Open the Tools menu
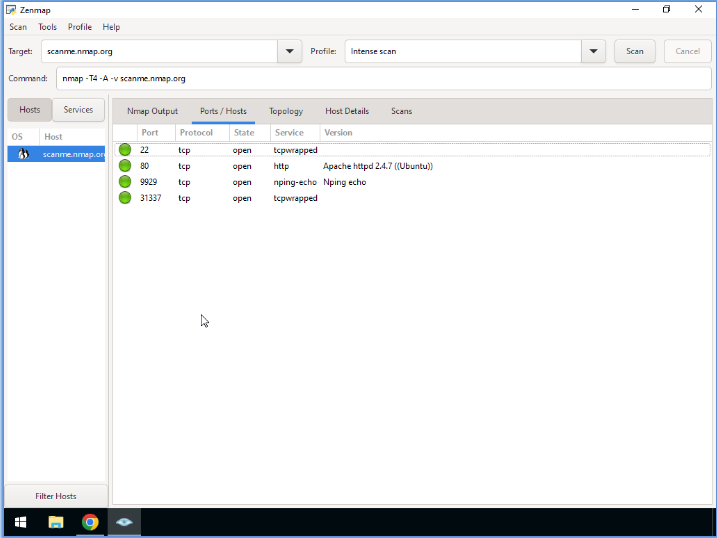The height and width of the screenshot is (538, 717). (x=47, y=27)
